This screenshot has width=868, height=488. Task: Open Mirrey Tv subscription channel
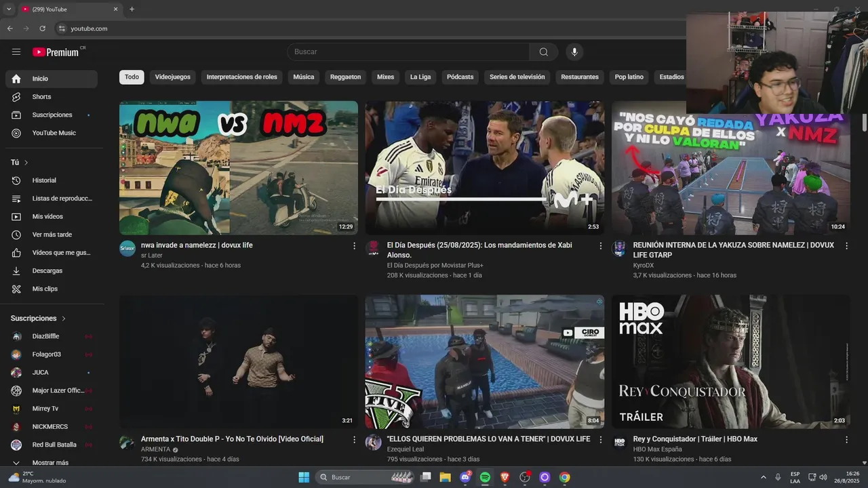(x=52, y=409)
